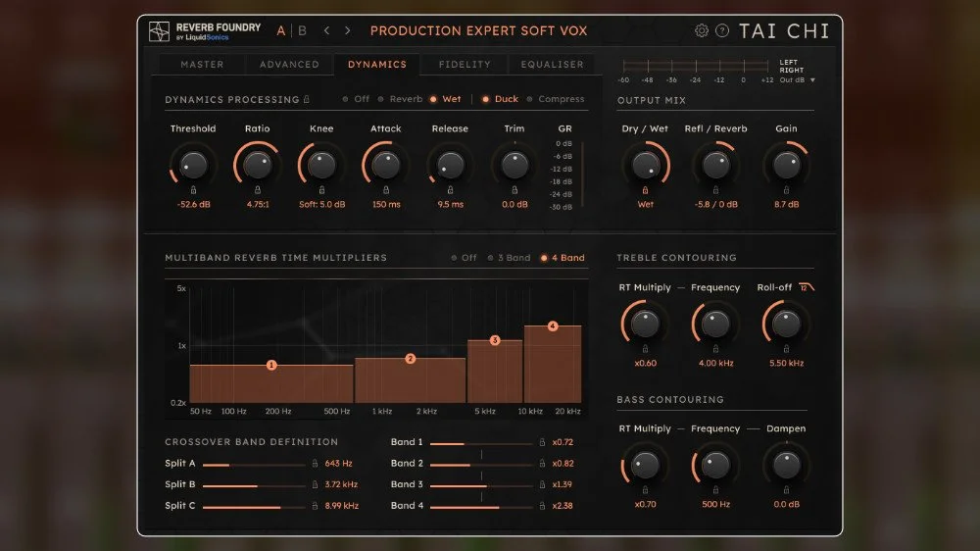Switch to the Equaliser tab
Image resolution: width=980 pixels, height=551 pixels.
[552, 65]
